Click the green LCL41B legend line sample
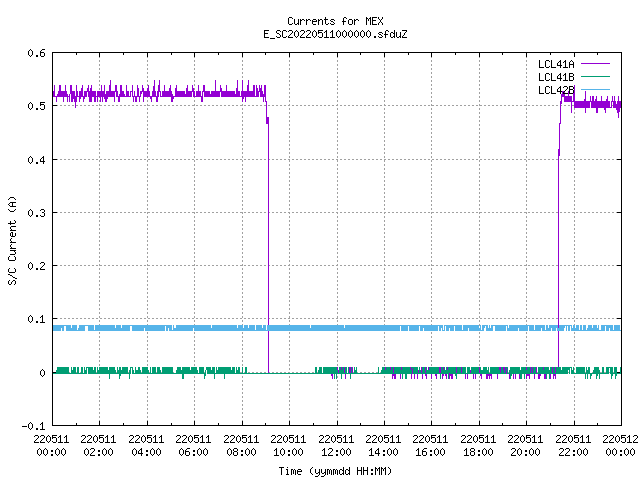The height and width of the screenshot is (480, 640). click(595, 76)
